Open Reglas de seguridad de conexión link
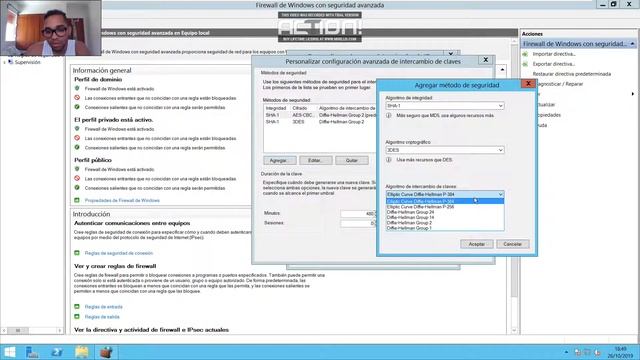Viewport: 640px width, 360px height. (118, 253)
